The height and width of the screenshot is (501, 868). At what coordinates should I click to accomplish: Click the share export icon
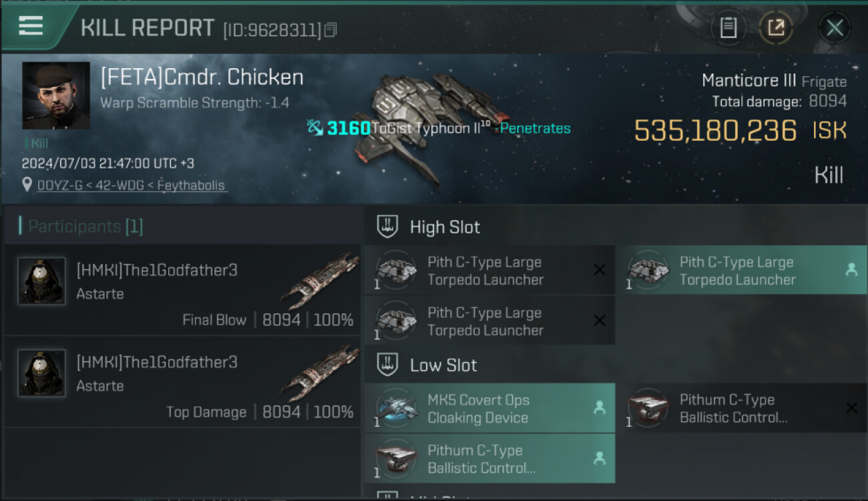[776, 28]
